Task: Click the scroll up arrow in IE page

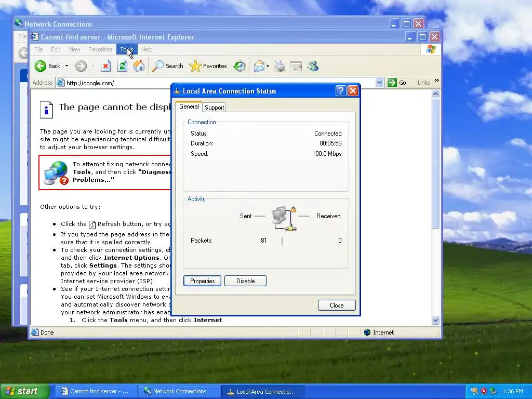Action: (436, 94)
